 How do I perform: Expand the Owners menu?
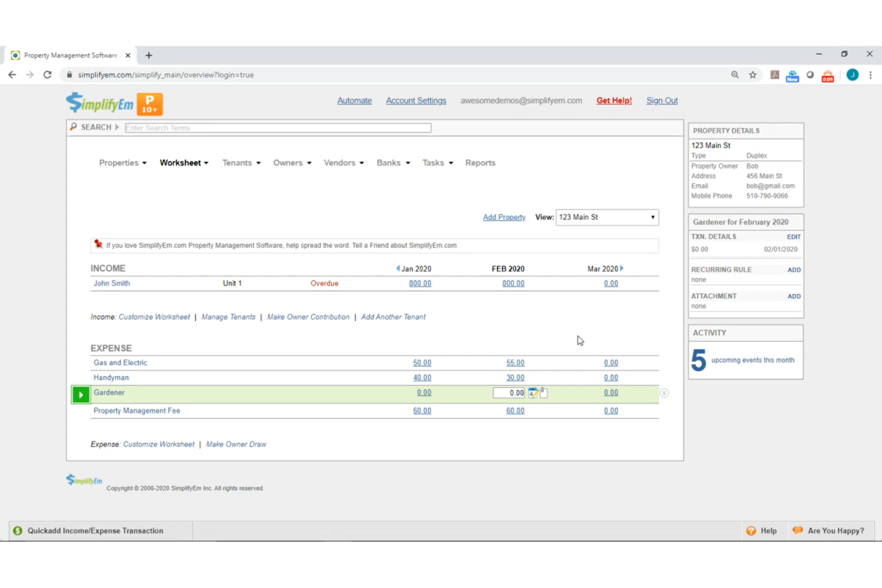coord(292,163)
